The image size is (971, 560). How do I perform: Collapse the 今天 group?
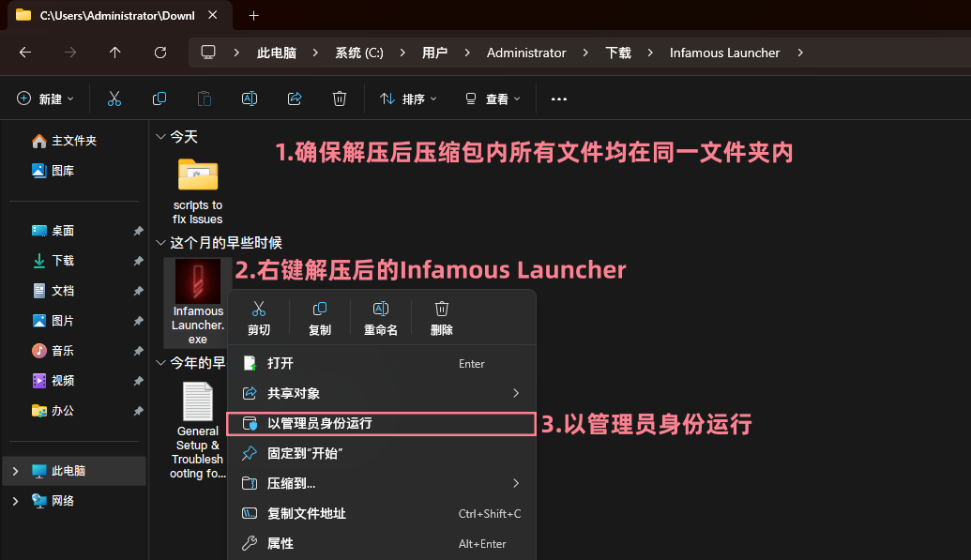tap(160, 136)
